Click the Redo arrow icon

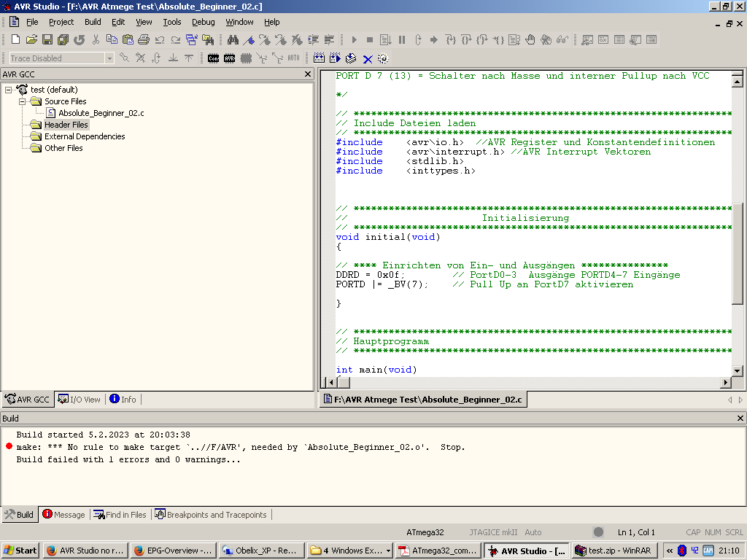click(176, 39)
